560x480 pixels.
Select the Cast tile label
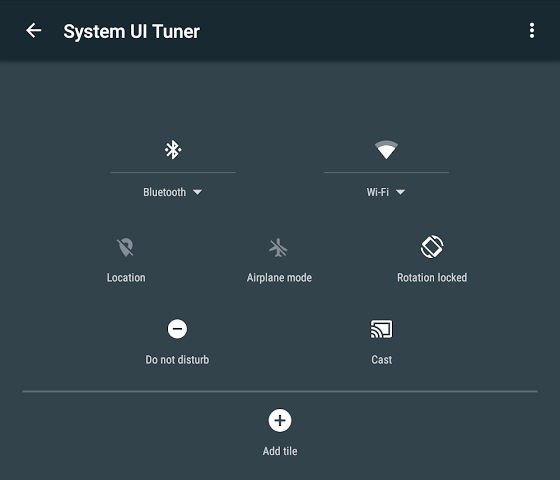point(382,360)
